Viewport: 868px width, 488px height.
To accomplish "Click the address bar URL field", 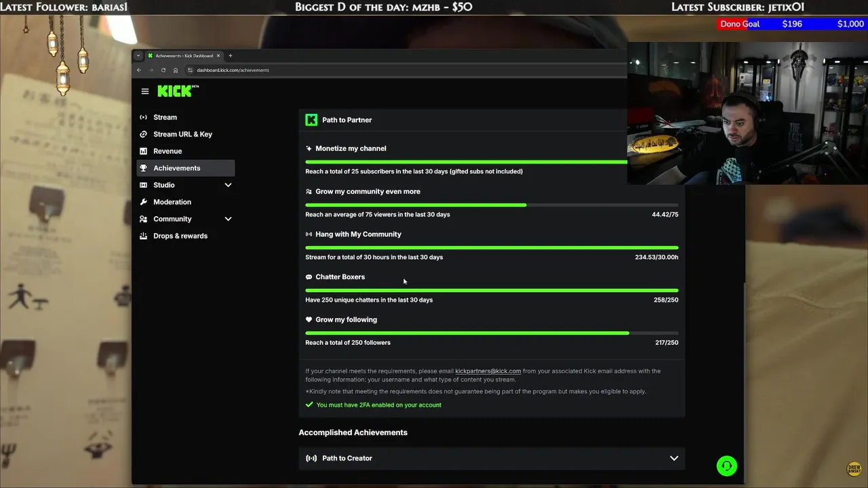I will (x=407, y=70).
